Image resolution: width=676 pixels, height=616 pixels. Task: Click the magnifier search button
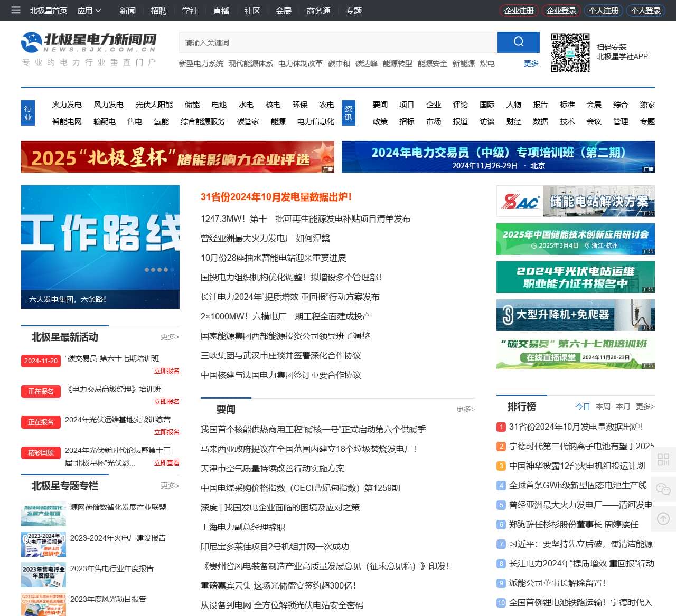pyautogui.click(x=518, y=42)
